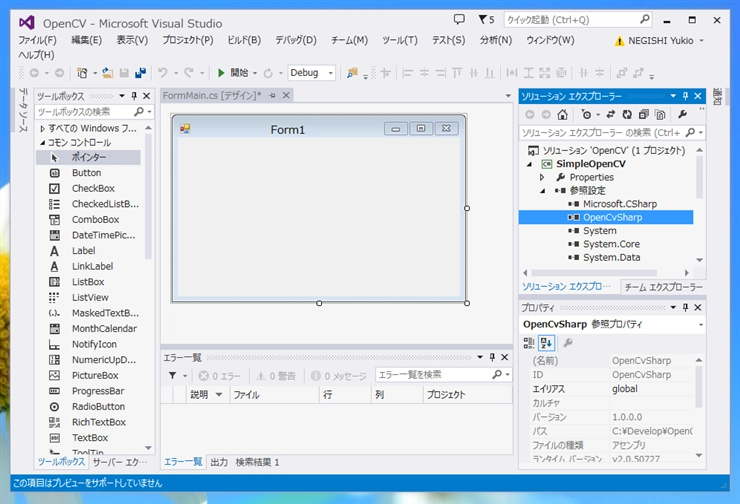Click in the Quick Launch search box

[571, 19]
